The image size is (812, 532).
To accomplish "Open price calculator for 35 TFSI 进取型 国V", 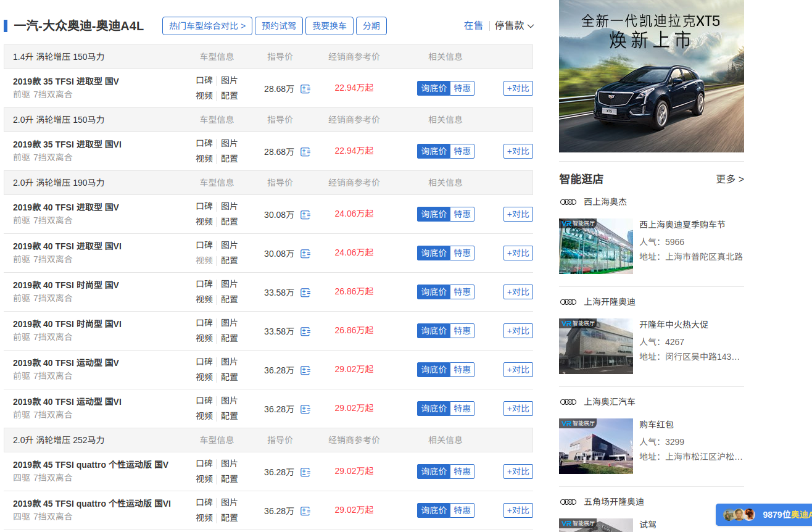I will 305,89.
